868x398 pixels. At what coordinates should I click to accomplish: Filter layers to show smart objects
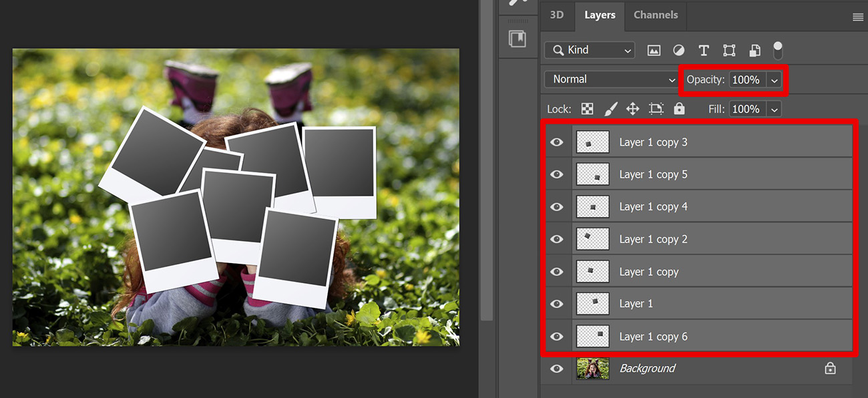tap(754, 50)
